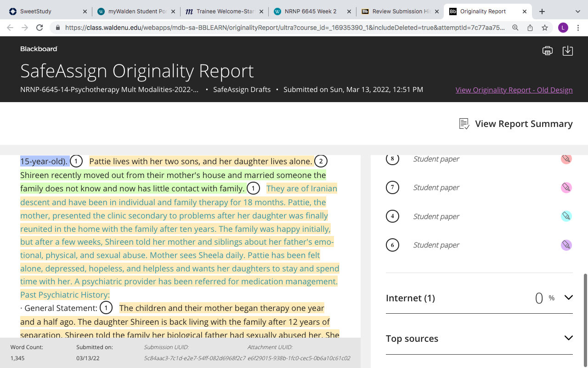Share this page via share icon
Image resolution: width=588 pixels, height=368 pixels.
(530, 28)
